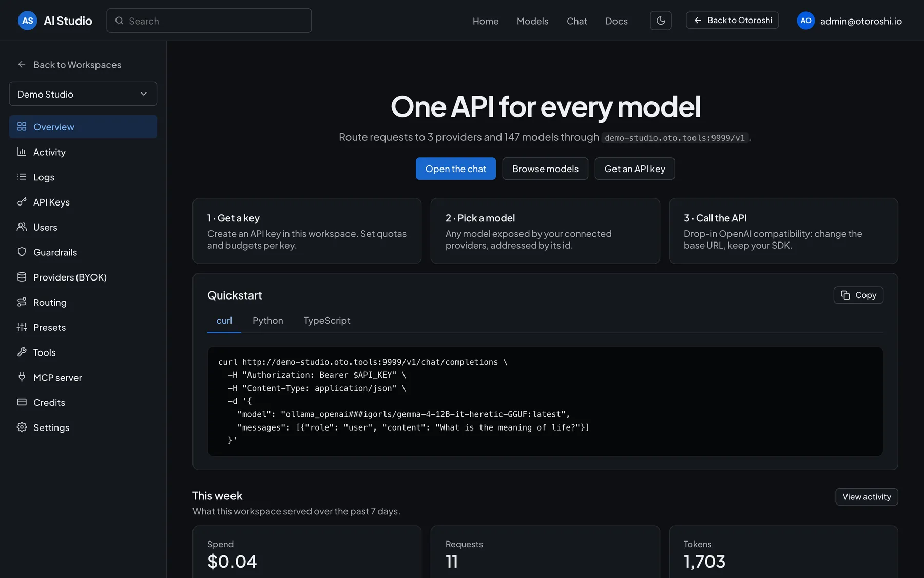Click the admin@otoroshi.io account label
Viewport: 924px width, 578px height.
click(x=861, y=21)
